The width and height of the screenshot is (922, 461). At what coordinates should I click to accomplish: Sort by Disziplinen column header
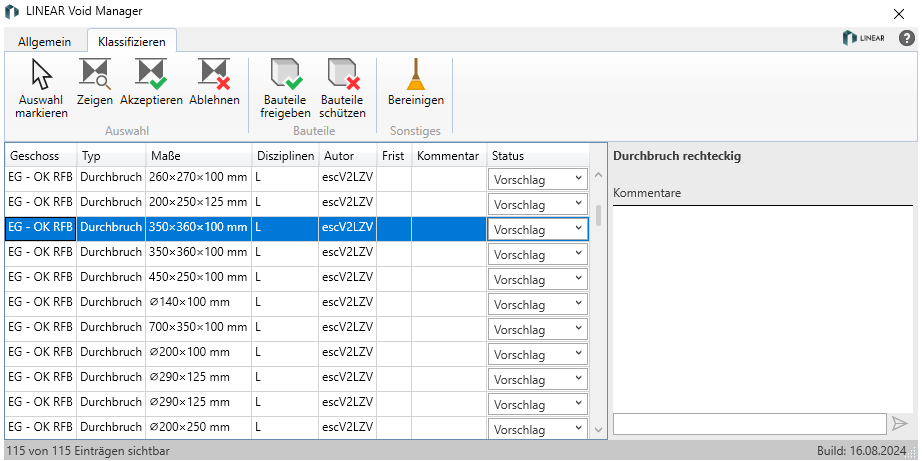(286, 156)
